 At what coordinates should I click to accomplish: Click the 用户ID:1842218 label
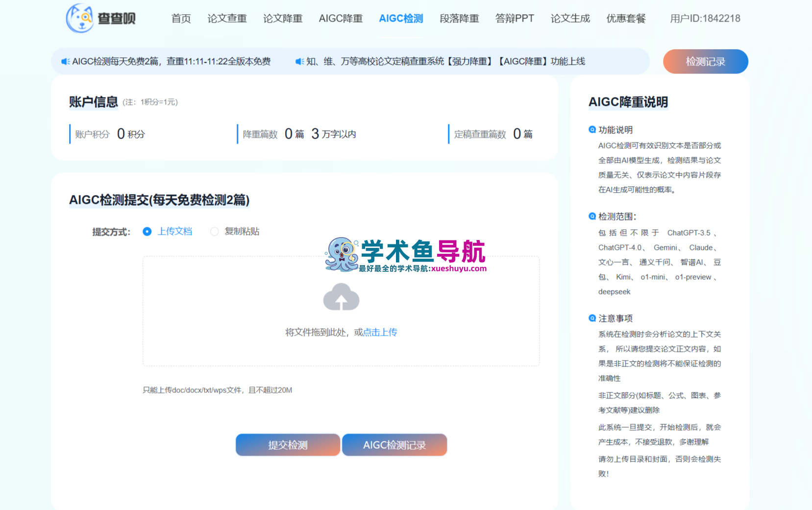(705, 19)
